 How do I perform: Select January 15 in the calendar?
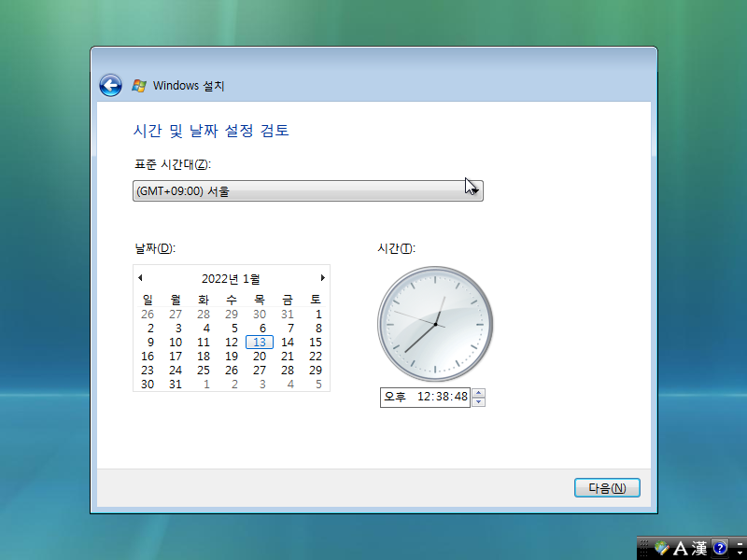pos(316,343)
